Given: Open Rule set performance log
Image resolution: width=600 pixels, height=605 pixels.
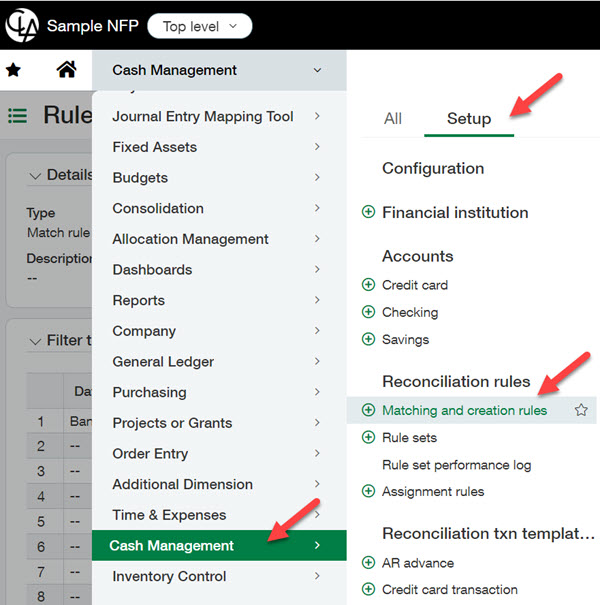Looking at the screenshot, I should click(456, 465).
